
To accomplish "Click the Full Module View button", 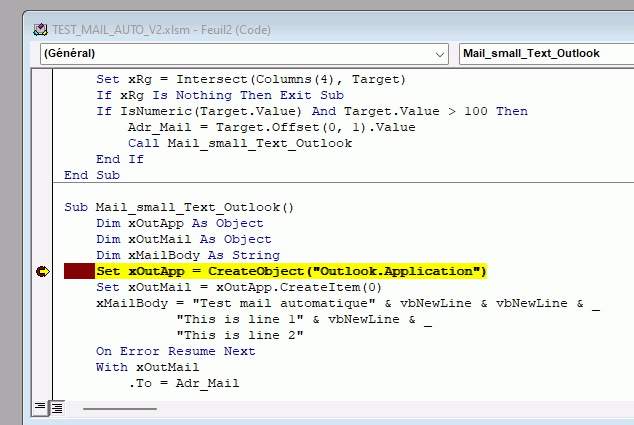I will (57, 407).
